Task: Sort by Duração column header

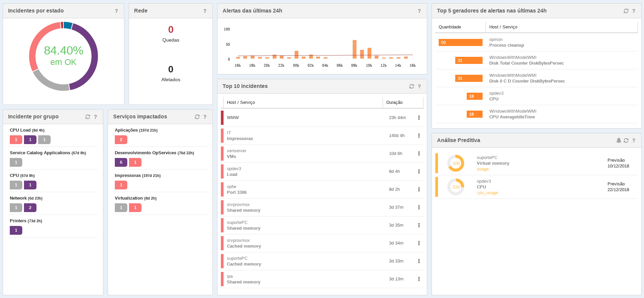Action: coord(394,102)
